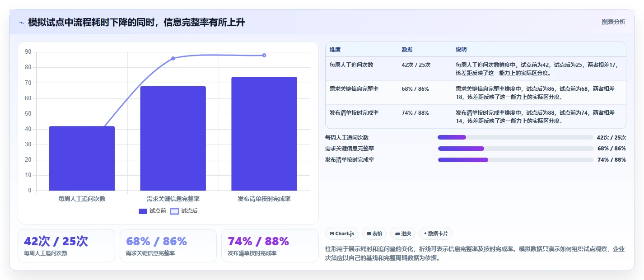This screenshot has height=280, width=644.
Task: Click the description mentioning 两者相差17
Action: [x=537, y=69]
